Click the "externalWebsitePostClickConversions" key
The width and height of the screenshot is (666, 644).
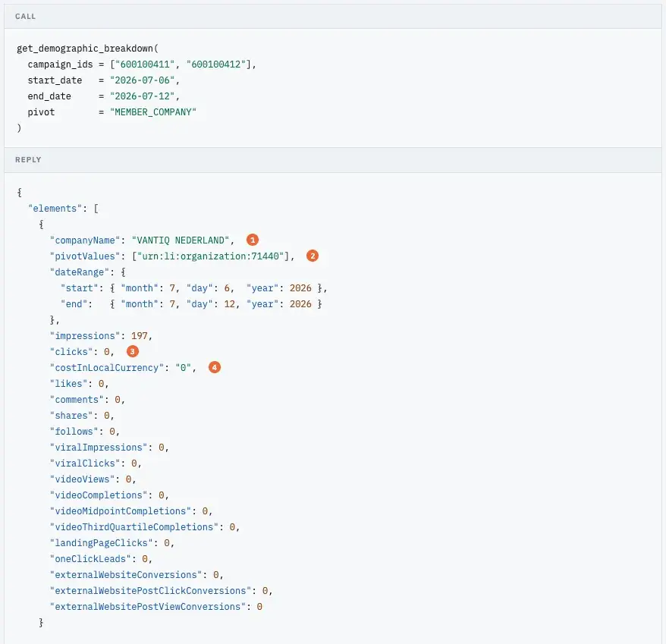click(x=150, y=591)
